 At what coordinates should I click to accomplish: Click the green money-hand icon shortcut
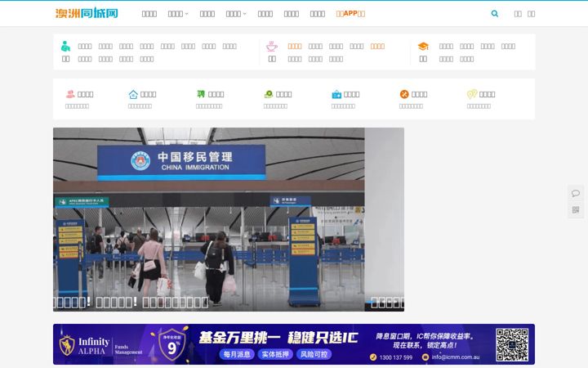(269, 94)
